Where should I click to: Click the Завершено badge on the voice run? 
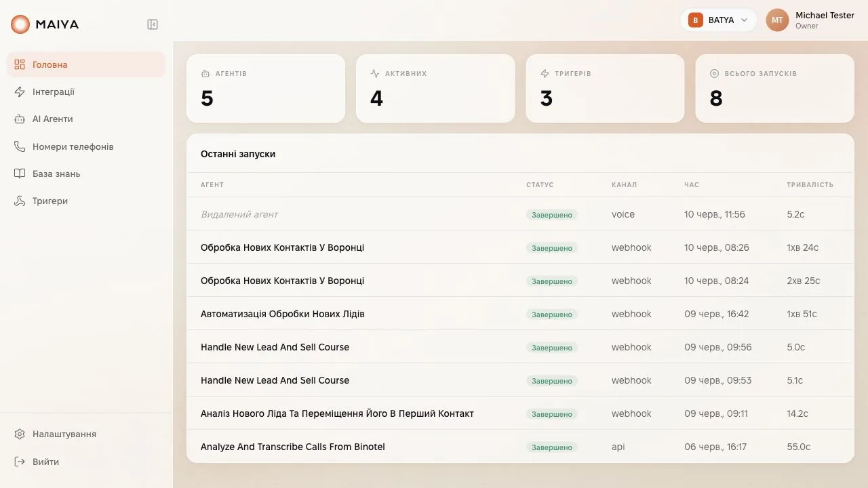(x=552, y=215)
